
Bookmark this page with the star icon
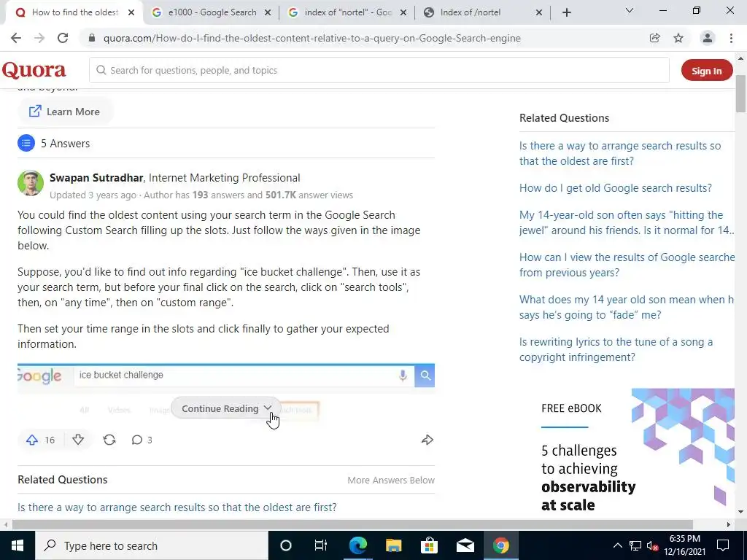click(x=678, y=38)
